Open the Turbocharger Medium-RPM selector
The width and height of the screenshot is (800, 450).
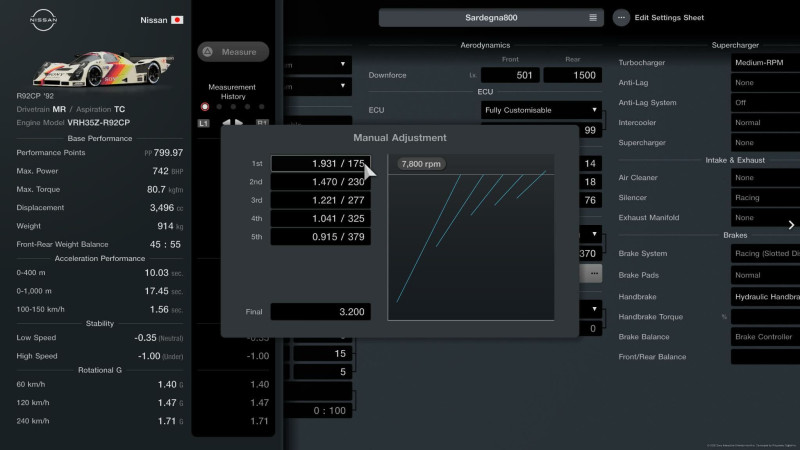tap(765, 62)
